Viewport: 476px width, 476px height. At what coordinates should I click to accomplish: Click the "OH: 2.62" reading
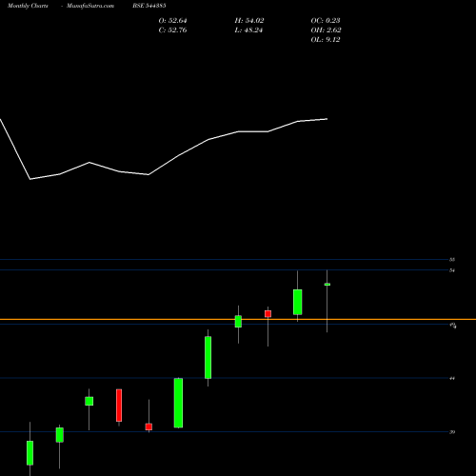pos(327,30)
